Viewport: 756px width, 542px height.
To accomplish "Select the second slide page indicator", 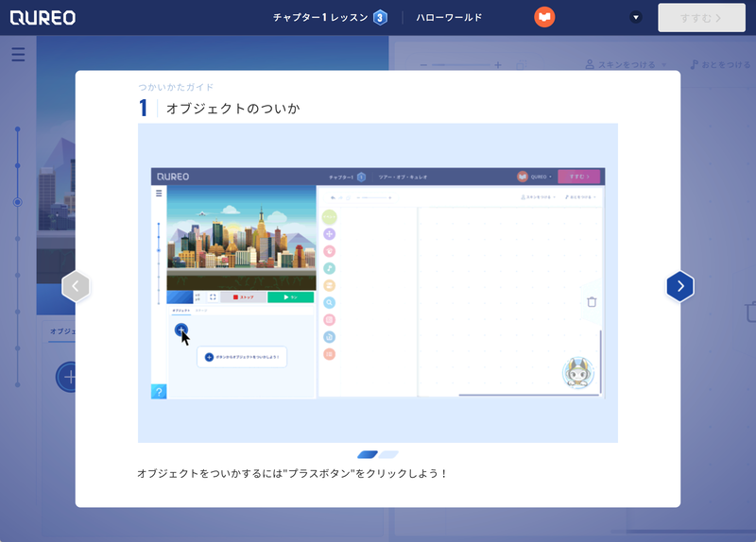I will 388,454.
